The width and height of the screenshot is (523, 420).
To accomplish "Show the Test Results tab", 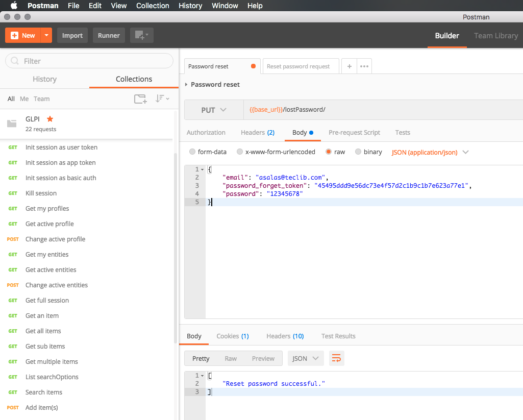I will click(338, 336).
